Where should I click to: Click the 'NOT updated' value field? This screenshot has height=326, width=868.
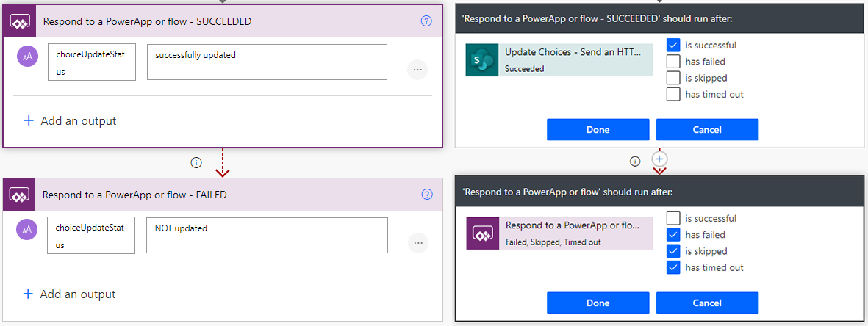click(x=267, y=235)
